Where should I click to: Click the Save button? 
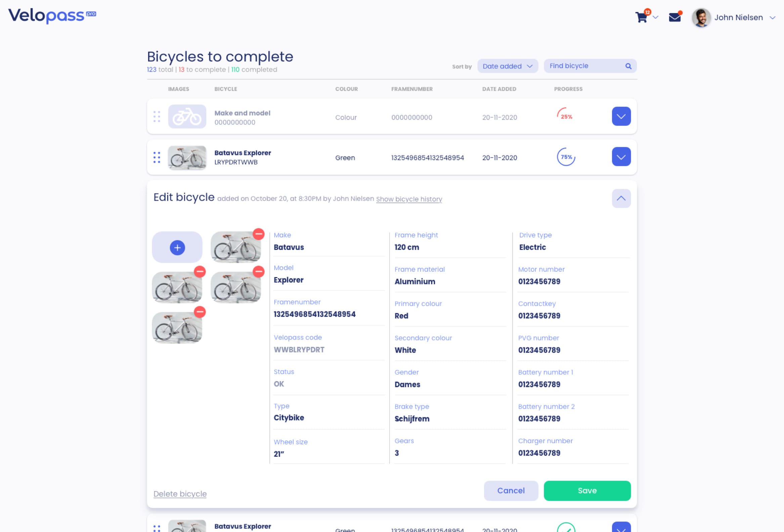(587, 490)
